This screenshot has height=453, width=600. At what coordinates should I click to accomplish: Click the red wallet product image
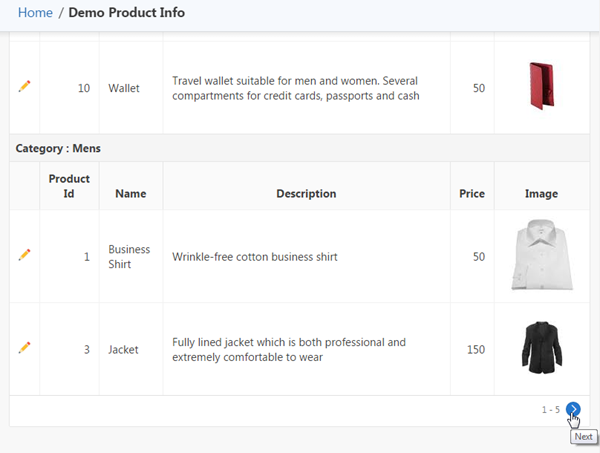pos(541,86)
